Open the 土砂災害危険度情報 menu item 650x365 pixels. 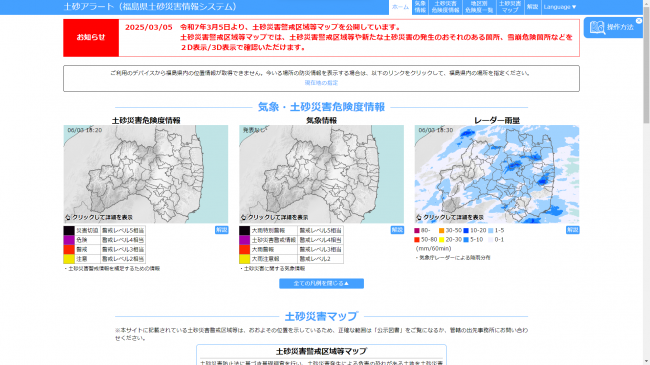pos(445,7)
